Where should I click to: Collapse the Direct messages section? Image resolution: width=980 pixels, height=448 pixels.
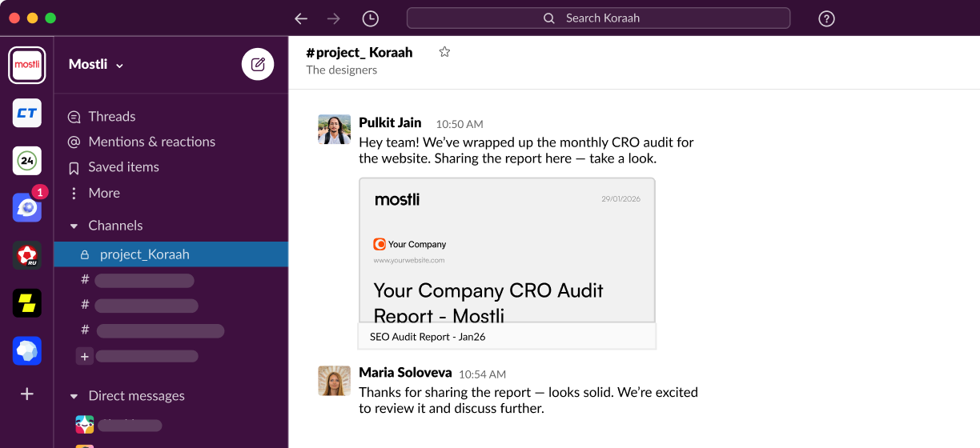pyautogui.click(x=74, y=396)
